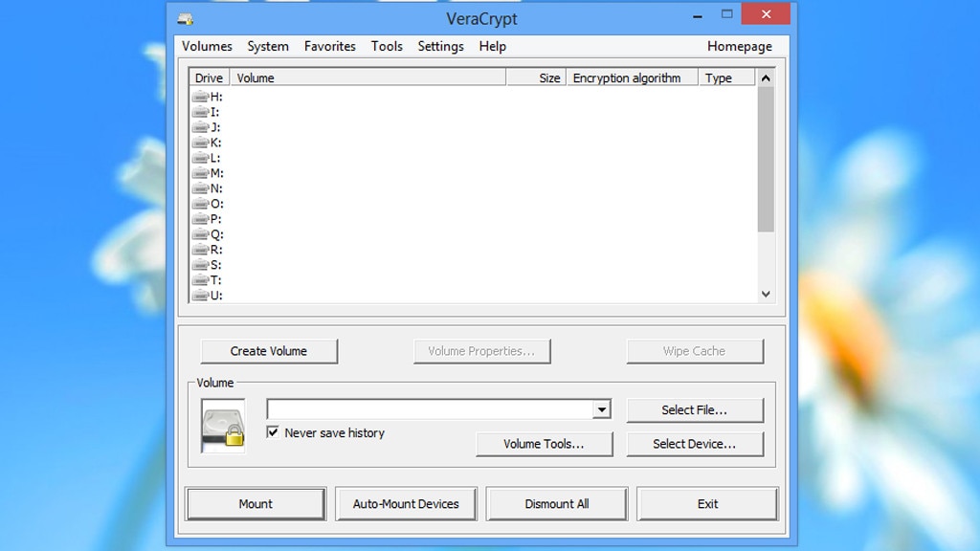Click into the volume path input field

[x=430, y=409]
